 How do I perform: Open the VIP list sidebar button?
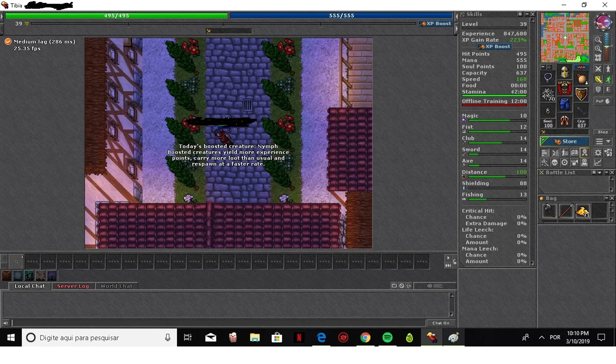point(565,153)
